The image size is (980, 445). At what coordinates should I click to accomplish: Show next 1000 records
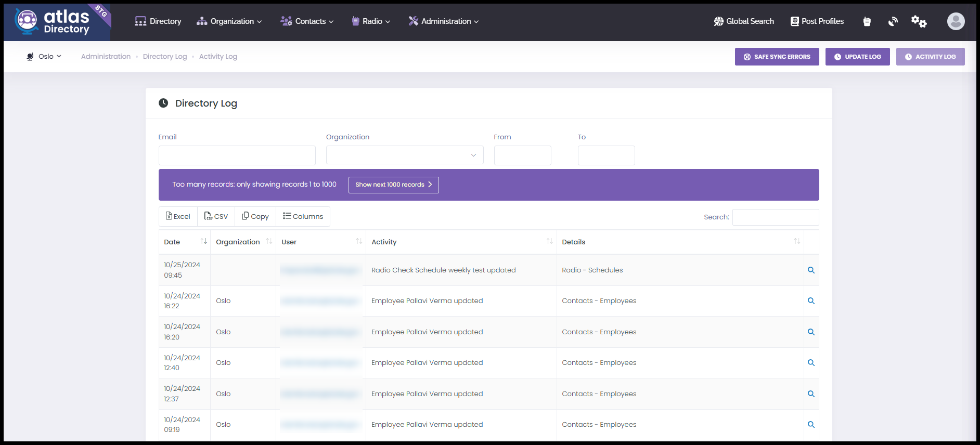[x=393, y=185]
